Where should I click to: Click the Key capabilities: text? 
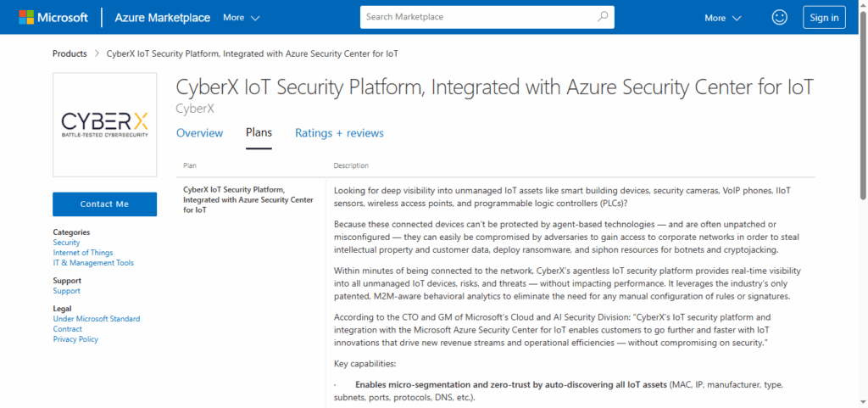365,364
